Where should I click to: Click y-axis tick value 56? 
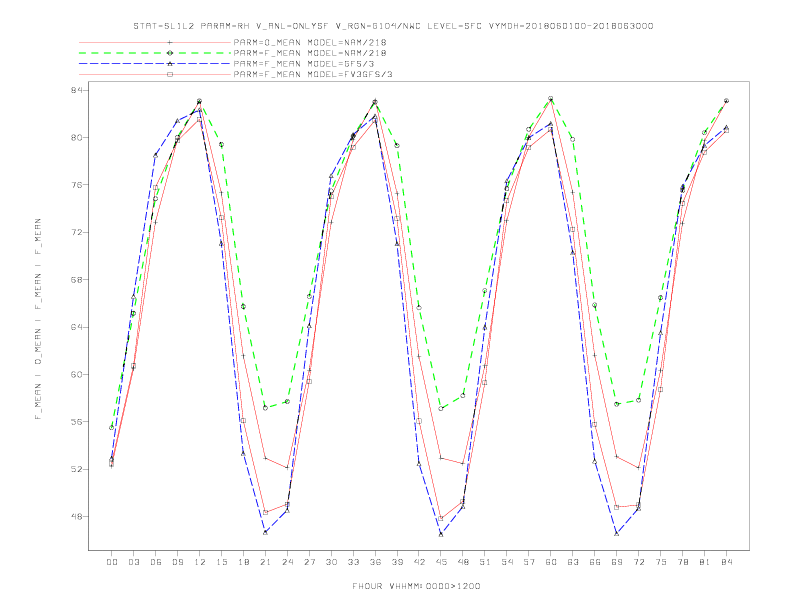pos(77,422)
